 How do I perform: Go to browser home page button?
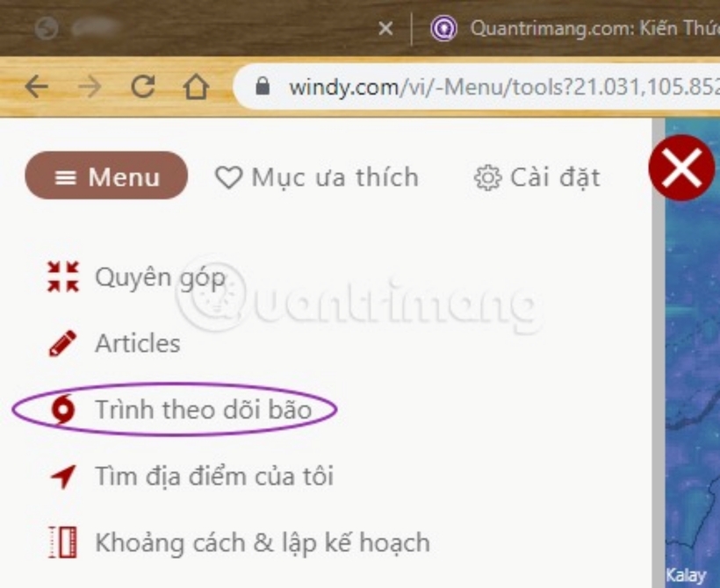(196, 86)
